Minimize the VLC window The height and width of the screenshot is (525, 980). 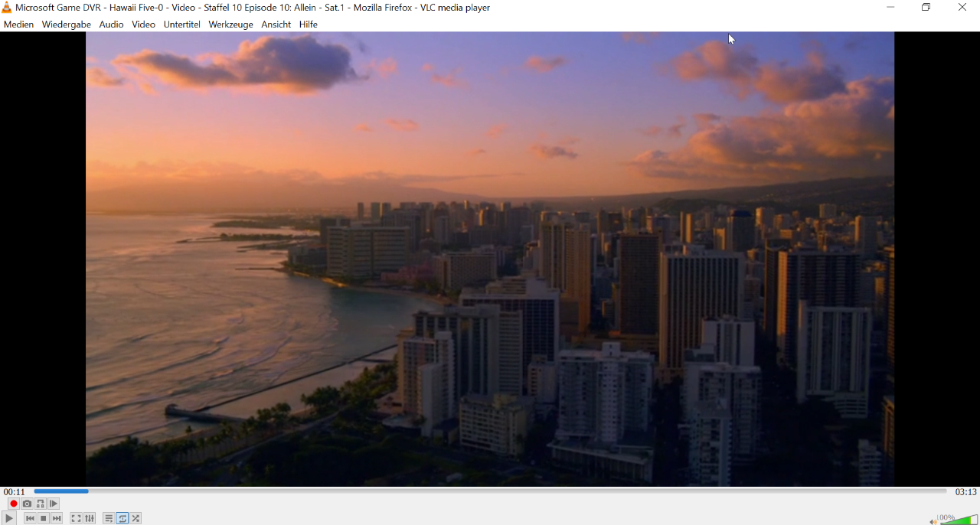point(890,8)
